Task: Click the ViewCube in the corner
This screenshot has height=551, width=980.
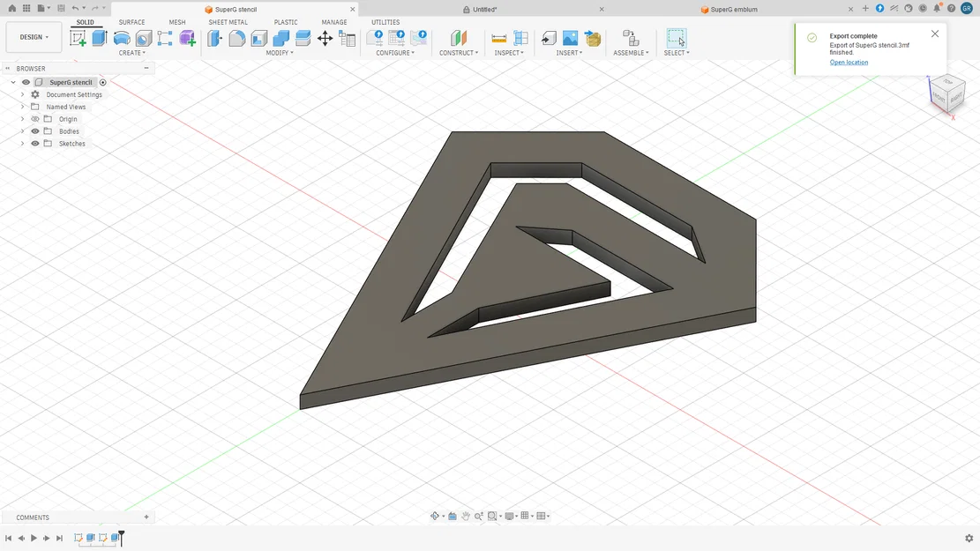Action: click(947, 95)
